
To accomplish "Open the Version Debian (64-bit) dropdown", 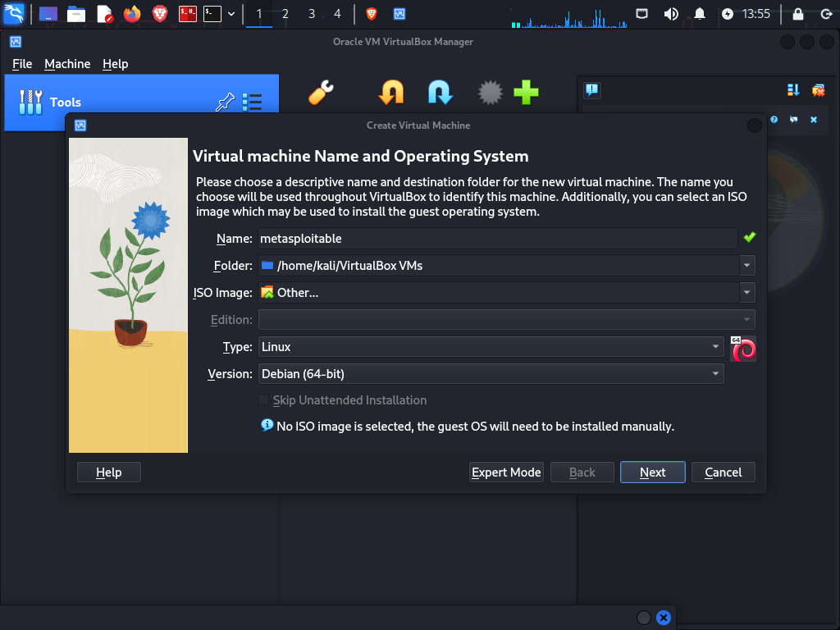I will coord(491,374).
